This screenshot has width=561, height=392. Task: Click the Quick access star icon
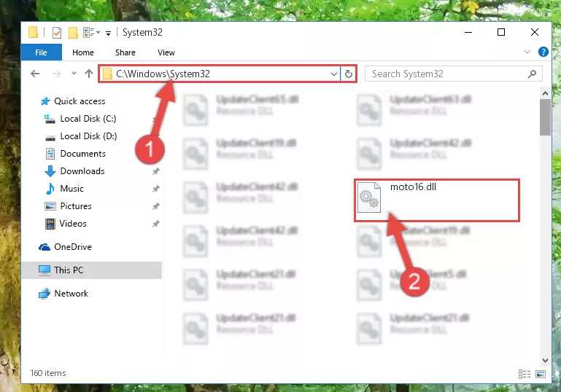coord(45,101)
